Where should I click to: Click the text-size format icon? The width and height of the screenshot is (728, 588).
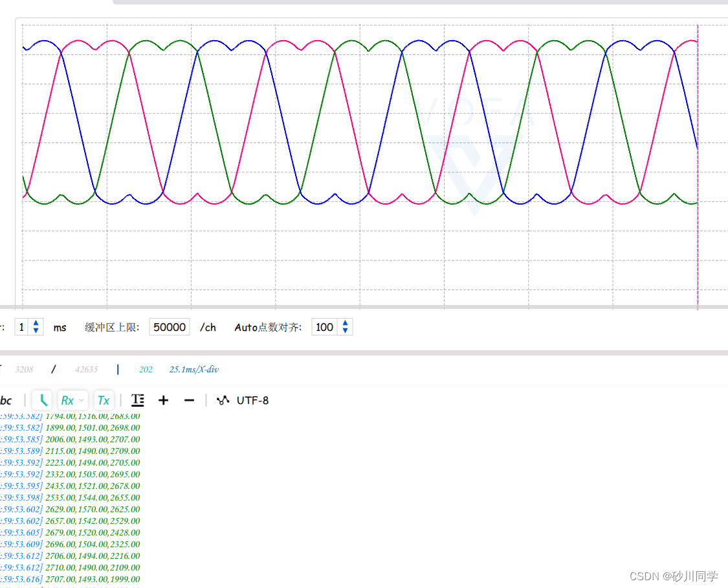137,400
